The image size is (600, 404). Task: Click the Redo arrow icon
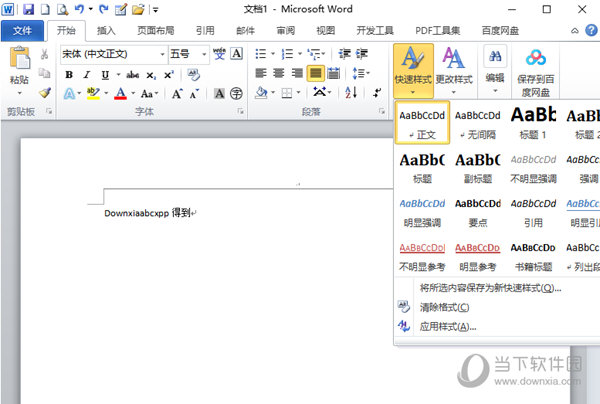(x=103, y=9)
